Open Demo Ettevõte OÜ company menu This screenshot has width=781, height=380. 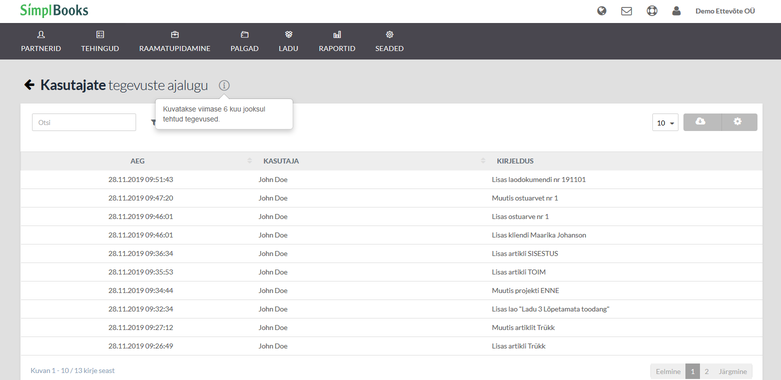725,11
